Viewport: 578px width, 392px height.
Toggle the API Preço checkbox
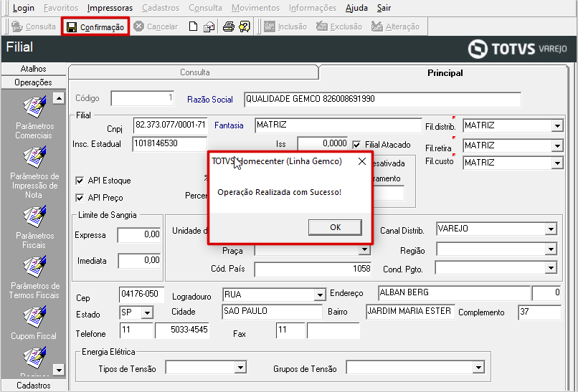pyautogui.click(x=80, y=198)
